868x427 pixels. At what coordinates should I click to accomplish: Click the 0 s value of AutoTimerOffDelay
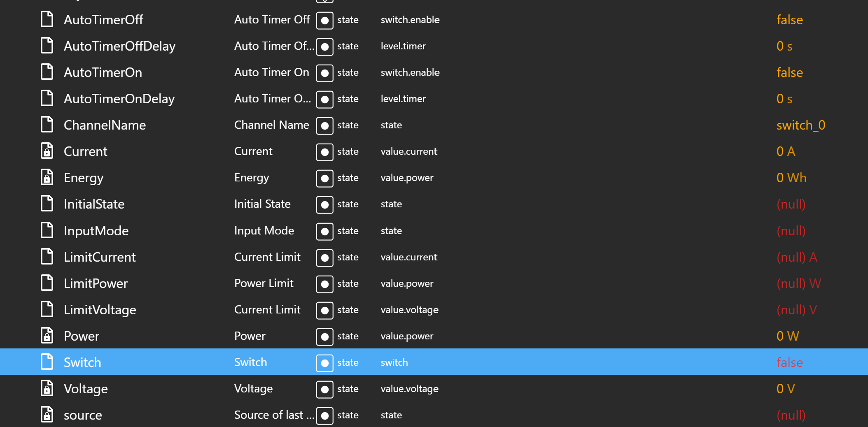point(784,46)
